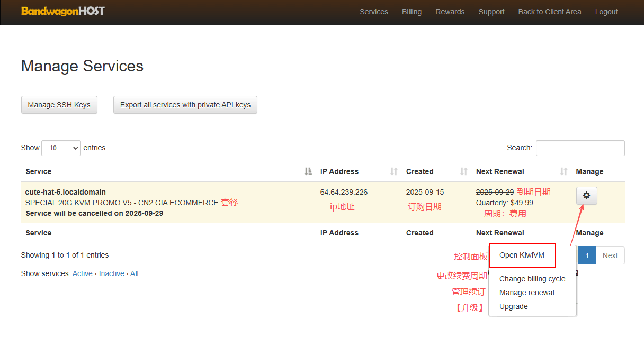
Task: Sort by IP Address column arrows
Action: coord(393,171)
